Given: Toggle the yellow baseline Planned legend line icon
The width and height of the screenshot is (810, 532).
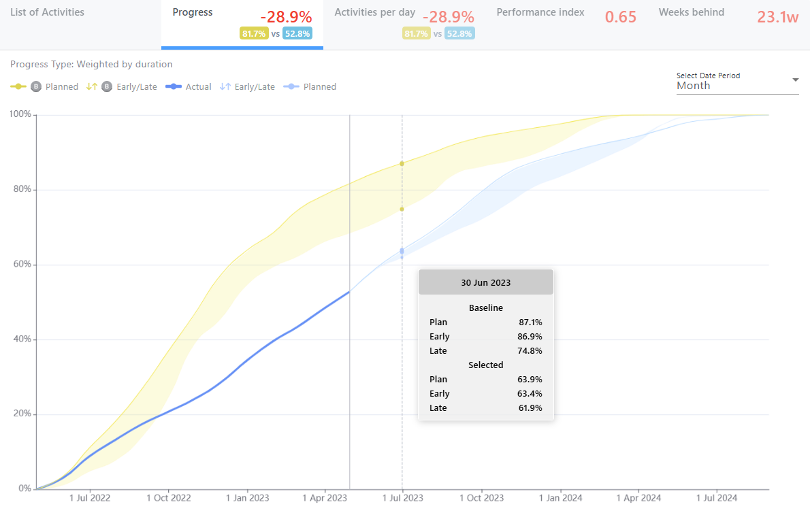Looking at the screenshot, I should 18,86.
